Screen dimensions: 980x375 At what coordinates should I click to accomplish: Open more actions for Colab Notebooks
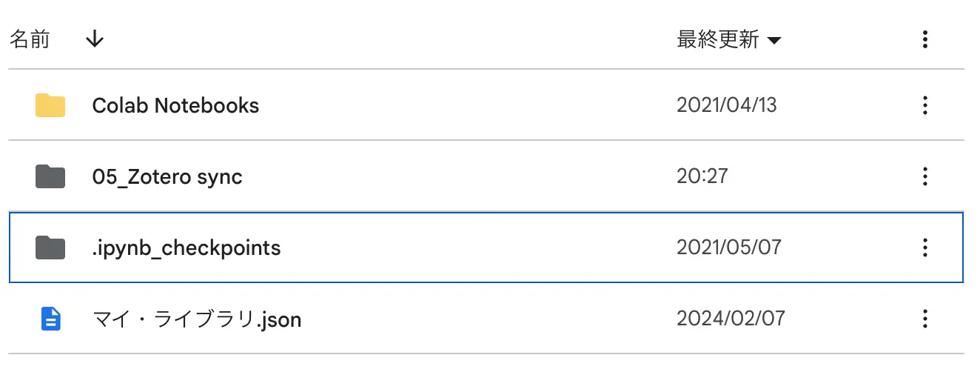click(924, 106)
